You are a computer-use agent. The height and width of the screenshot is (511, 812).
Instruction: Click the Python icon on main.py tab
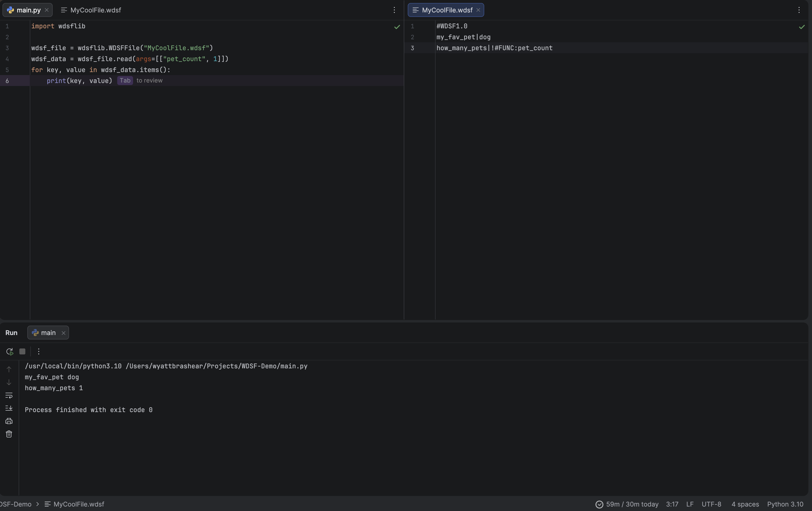pyautogui.click(x=10, y=10)
